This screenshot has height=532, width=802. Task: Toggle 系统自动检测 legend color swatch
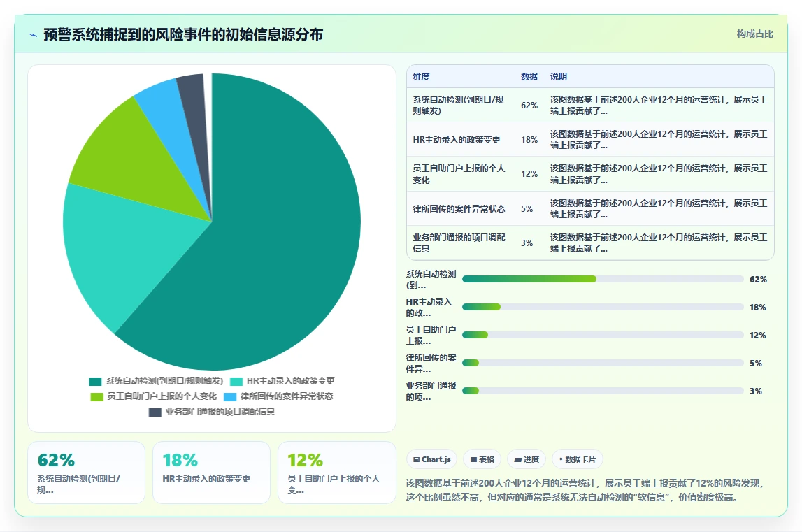(x=95, y=381)
